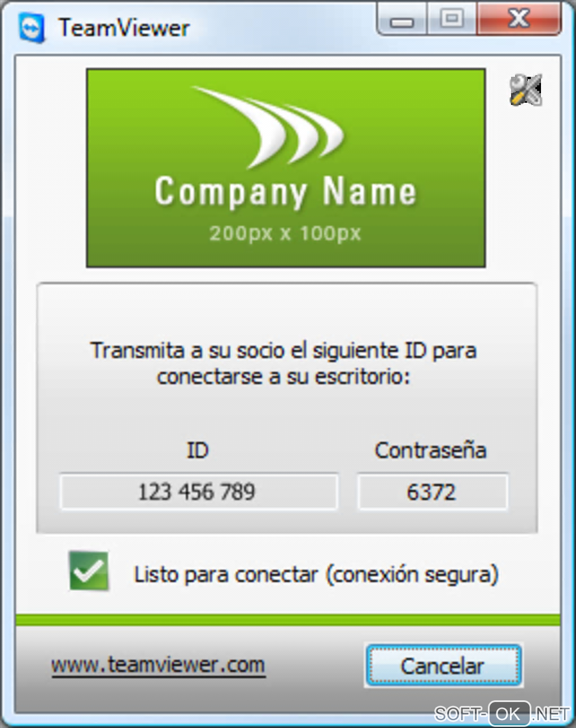Viewport: 576px width, 728px height.
Task: Select the Contraseña field showing 6372
Action: coord(433,492)
